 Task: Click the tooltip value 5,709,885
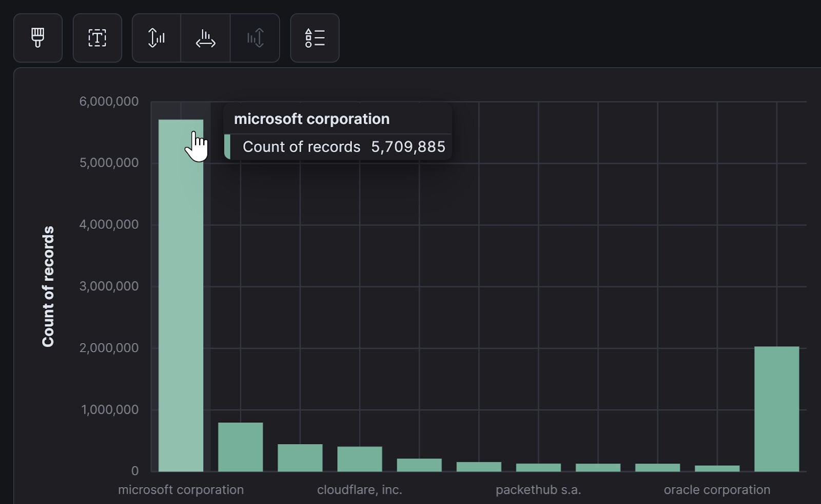coord(408,147)
